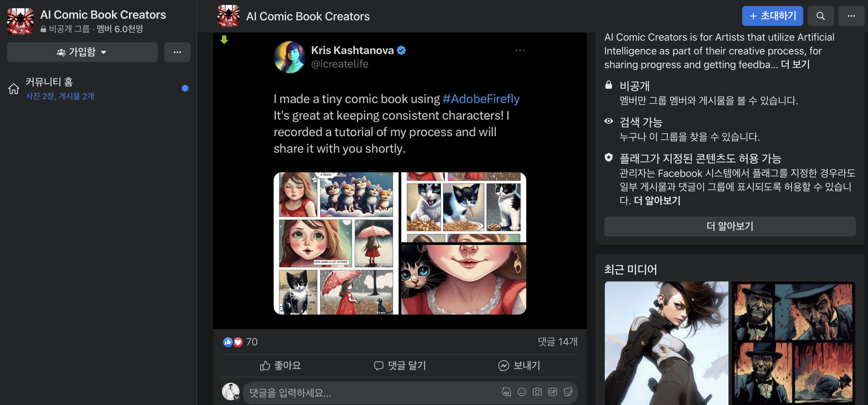Click the lock icon beside 비공개
Viewport: 868px width, 405px height.
608,85
